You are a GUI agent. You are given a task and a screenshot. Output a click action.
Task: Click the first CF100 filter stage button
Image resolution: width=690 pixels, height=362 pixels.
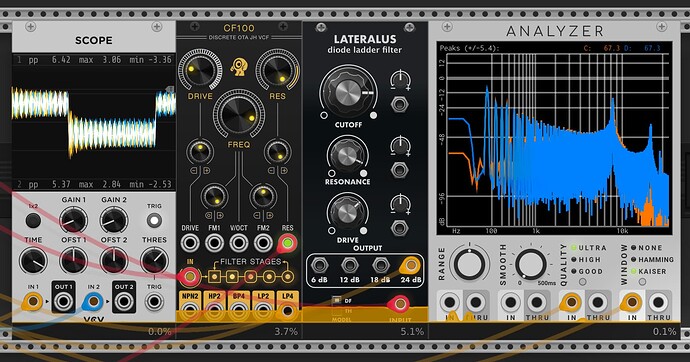[214, 277]
